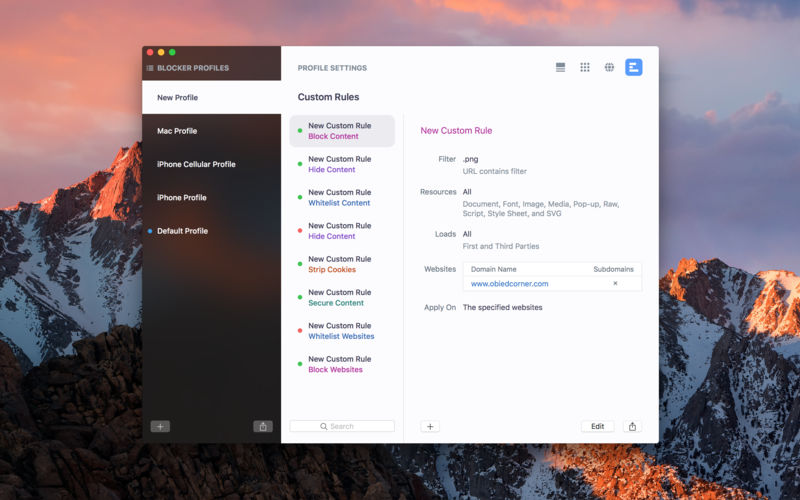Click the Blocker Profiles list icon
This screenshot has height=500, width=800.
[x=150, y=68]
